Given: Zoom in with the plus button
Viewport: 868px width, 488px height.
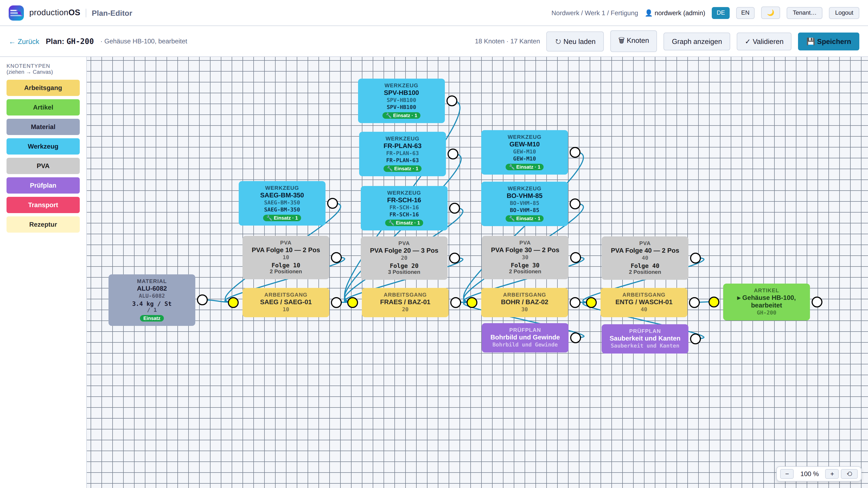Looking at the screenshot, I should coord(832,474).
